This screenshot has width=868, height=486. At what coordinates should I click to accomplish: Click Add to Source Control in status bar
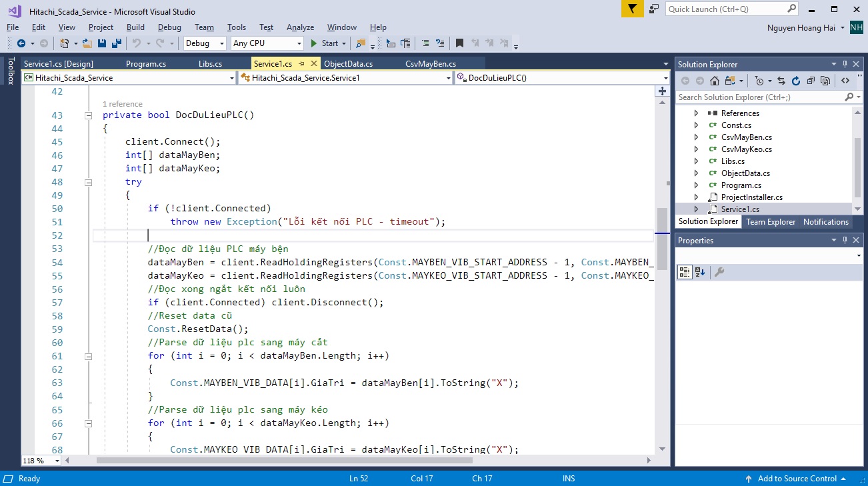pos(797,479)
